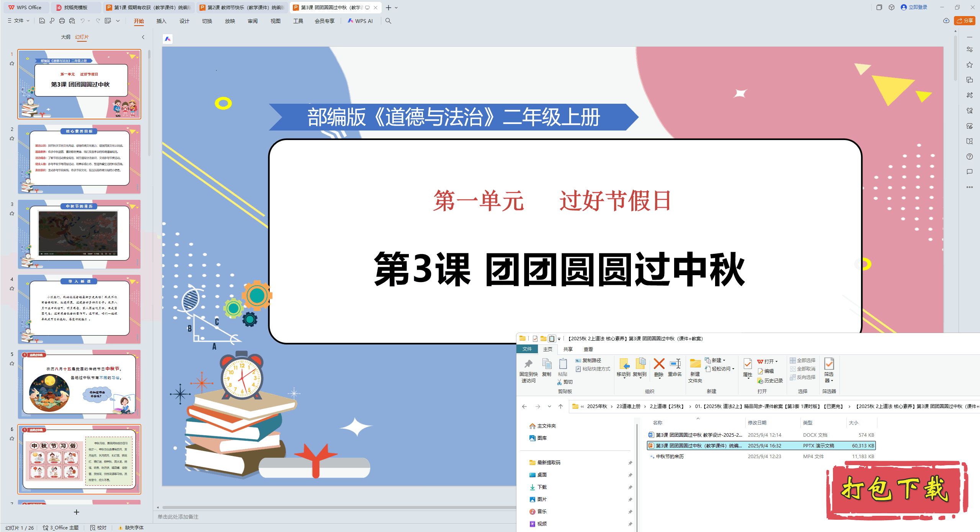Switch to the 大纲 outline pane tab
Screen dimensions: 980x532
coord(65,37)
